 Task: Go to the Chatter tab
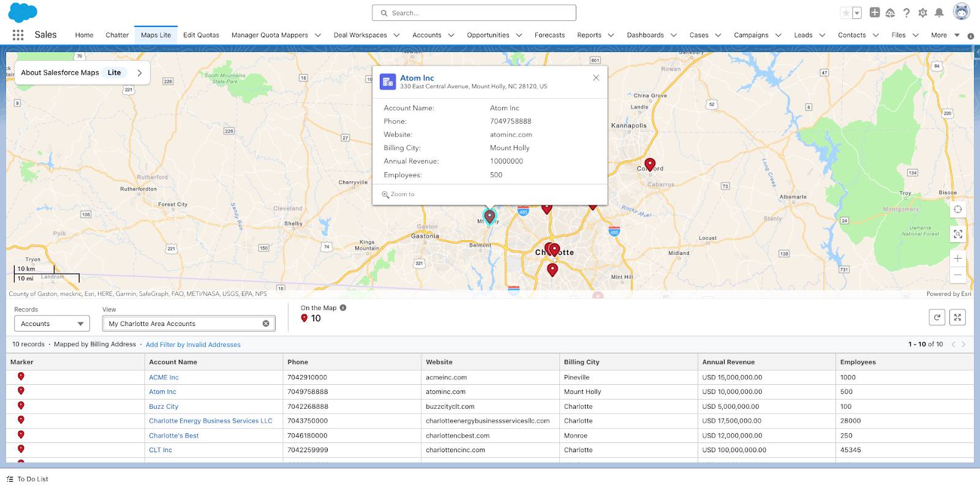pos(117,35)
